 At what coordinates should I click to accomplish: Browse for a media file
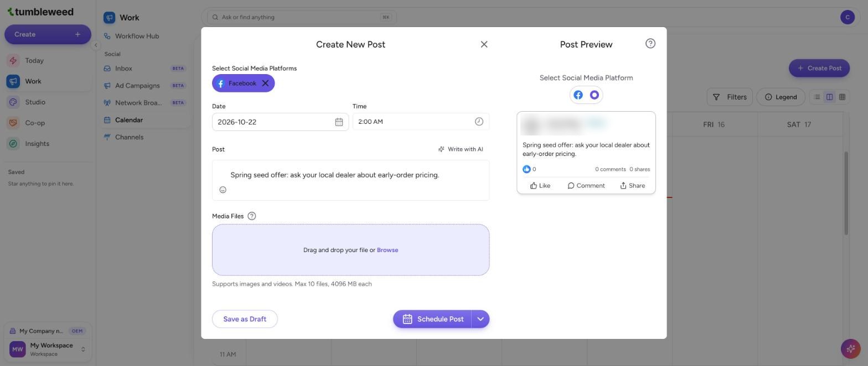387,250
